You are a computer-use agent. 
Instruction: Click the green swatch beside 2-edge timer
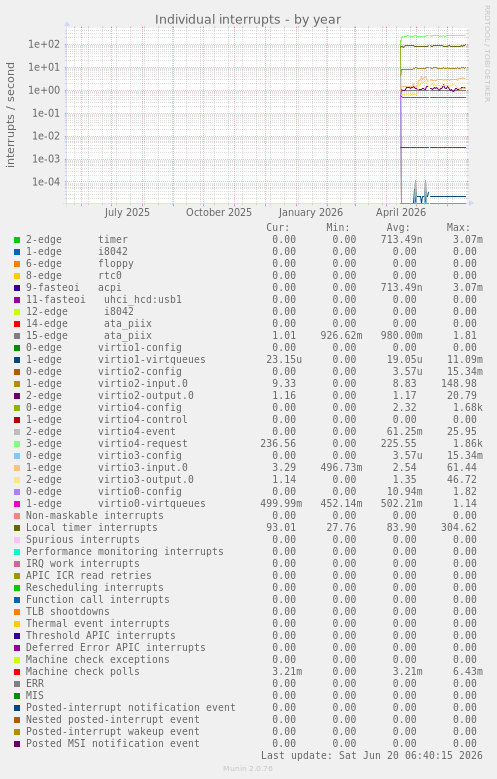(17, 240)
